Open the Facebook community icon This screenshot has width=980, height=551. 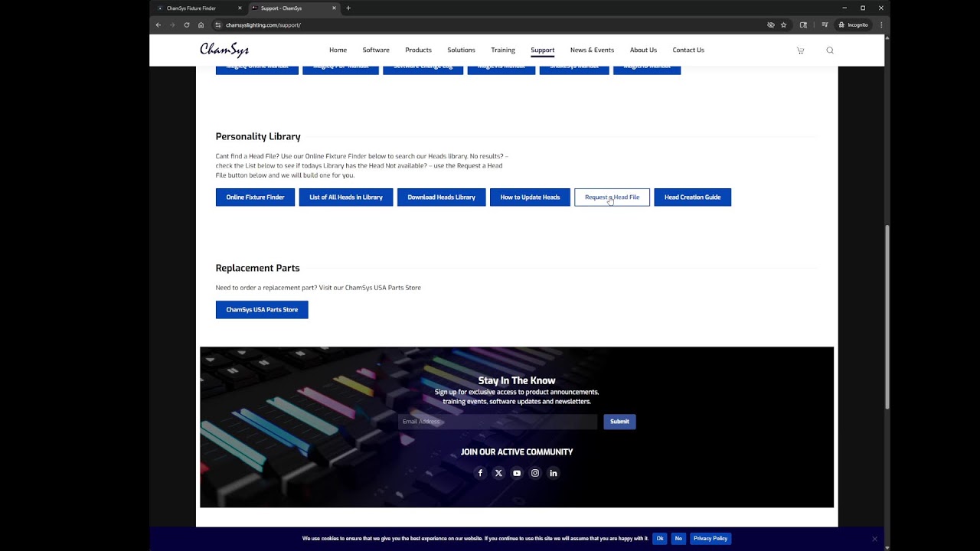tap(480, 473)
